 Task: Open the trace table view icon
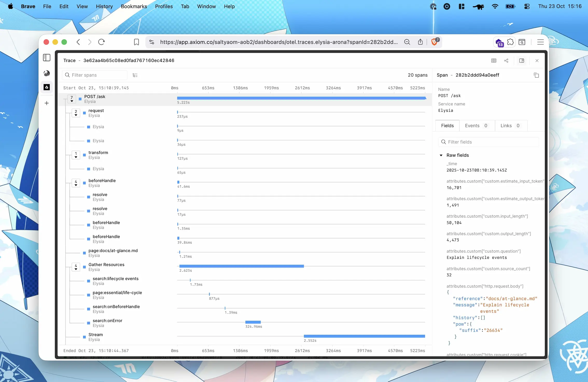(x=494, y=60)
